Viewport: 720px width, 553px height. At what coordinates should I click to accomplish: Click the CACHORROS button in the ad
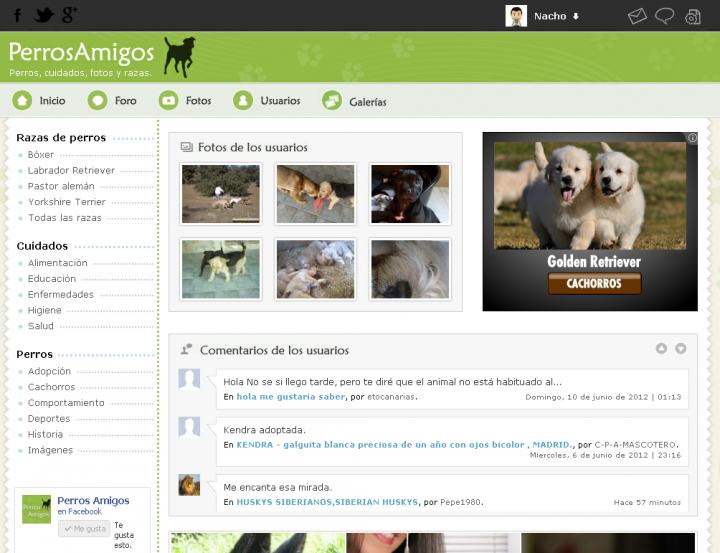click(594, 283)
